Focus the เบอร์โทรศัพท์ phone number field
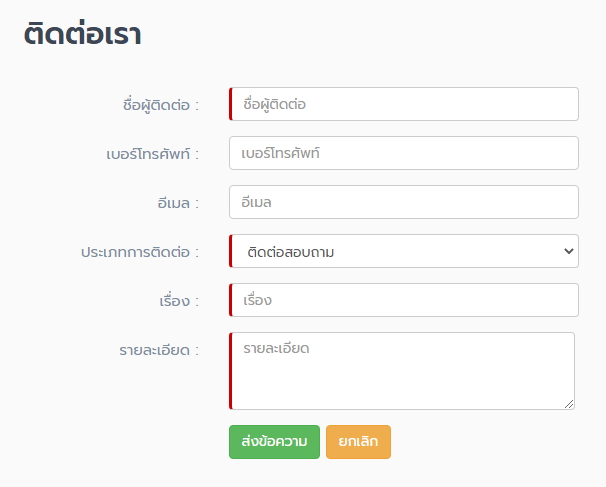The width and height of the screenshot is (606, 487). (x=404, y=153)
